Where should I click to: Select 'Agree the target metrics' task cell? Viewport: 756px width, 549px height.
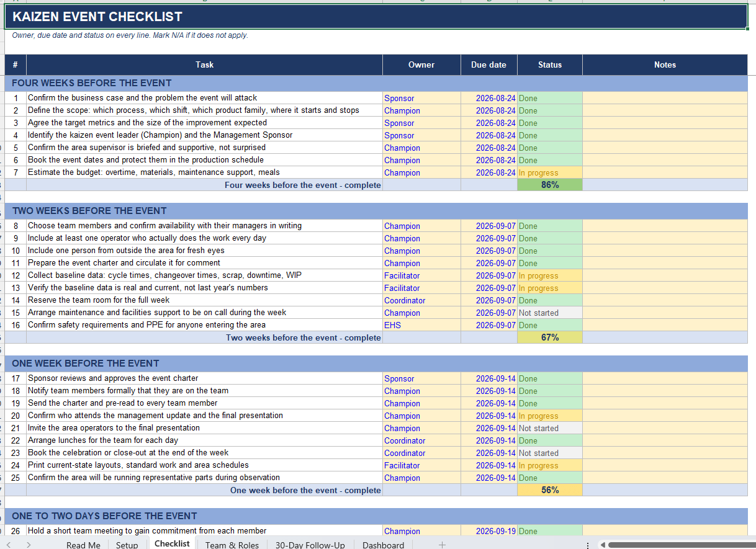tap(204, 123)
